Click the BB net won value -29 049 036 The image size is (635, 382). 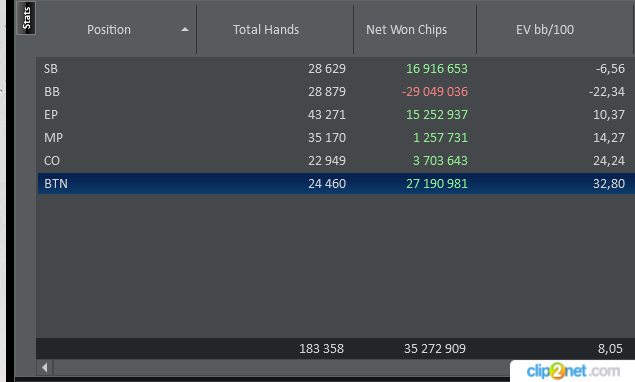pos(435,92)
